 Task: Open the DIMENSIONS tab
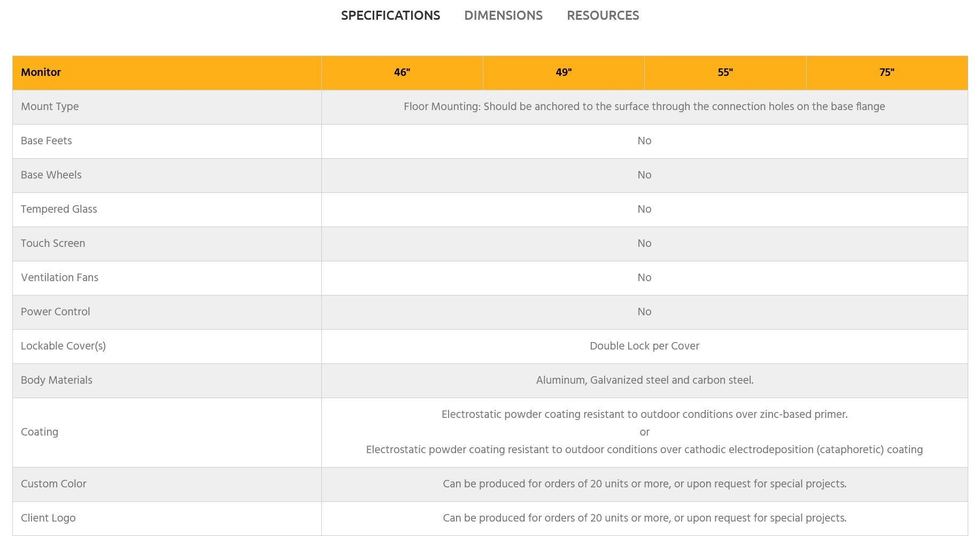point(503,15)
